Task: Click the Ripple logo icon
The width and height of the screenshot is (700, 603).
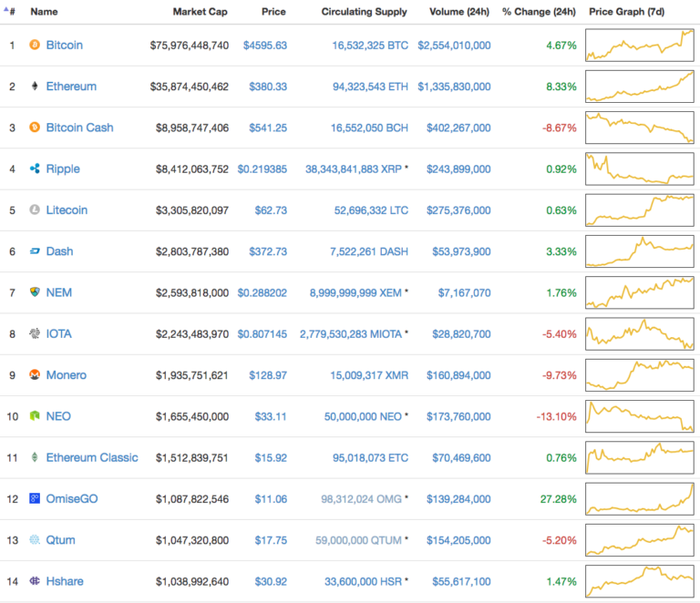Action: 35,169
